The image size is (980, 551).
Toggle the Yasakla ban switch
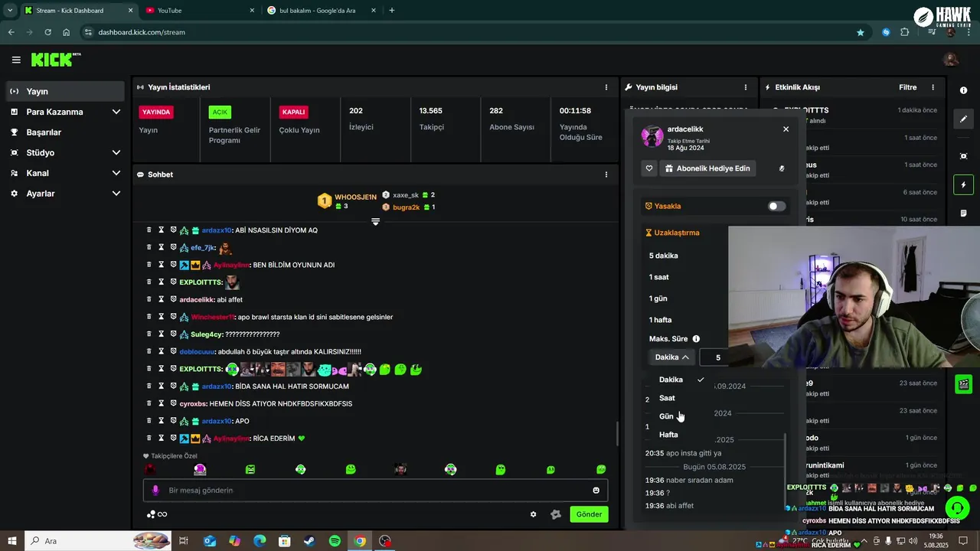coord(776,206)
